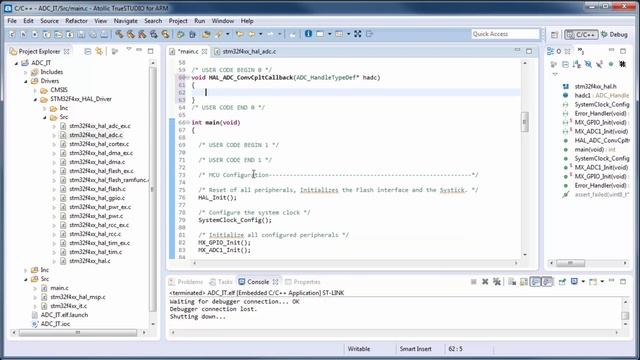Expand Inc under STM32F4xx_HAL_Driver
Viewport: 640px width, 360px height.
(x=44, y=108)
